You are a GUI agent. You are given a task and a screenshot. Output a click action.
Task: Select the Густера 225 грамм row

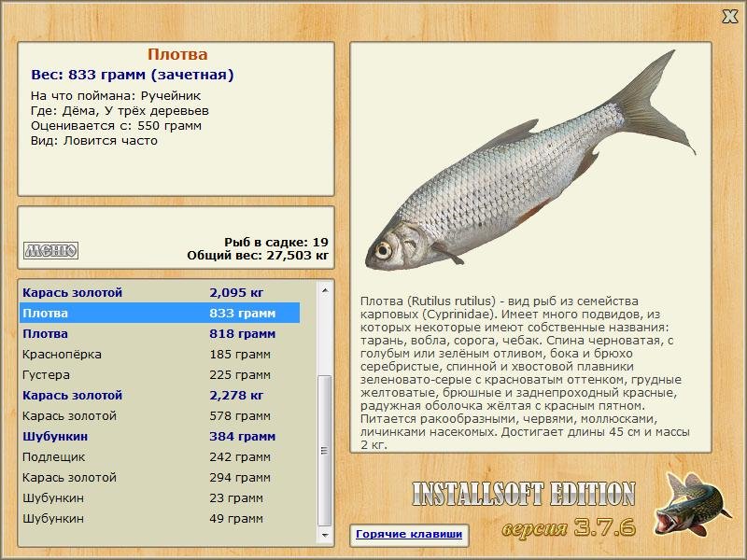click(x=160, y=374)
